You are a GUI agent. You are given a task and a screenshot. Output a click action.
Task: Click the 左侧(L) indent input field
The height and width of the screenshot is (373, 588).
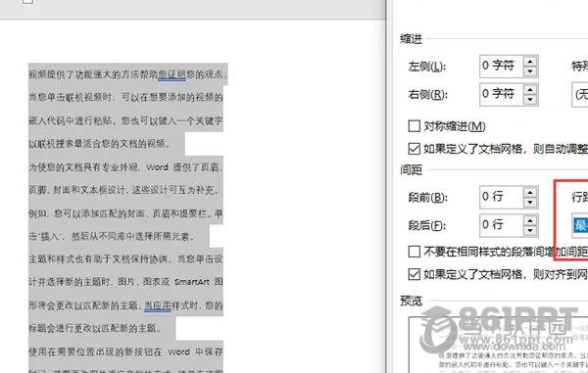502,67
